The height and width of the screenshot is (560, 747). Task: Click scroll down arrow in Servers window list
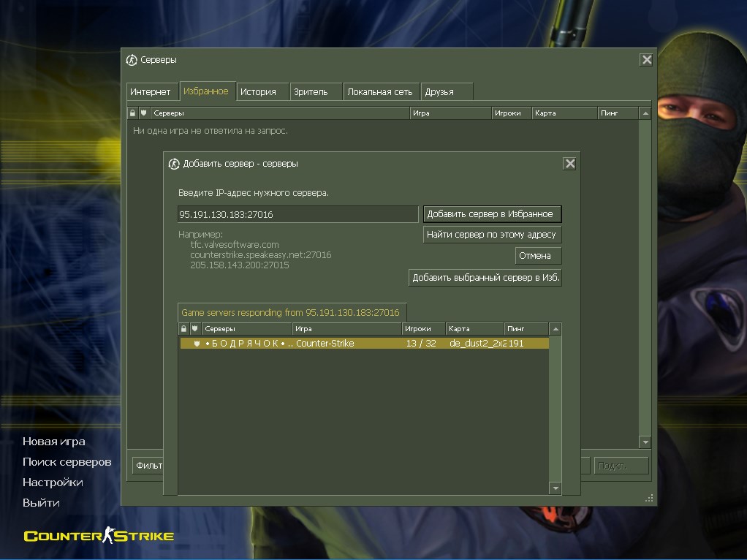[645, 442]
